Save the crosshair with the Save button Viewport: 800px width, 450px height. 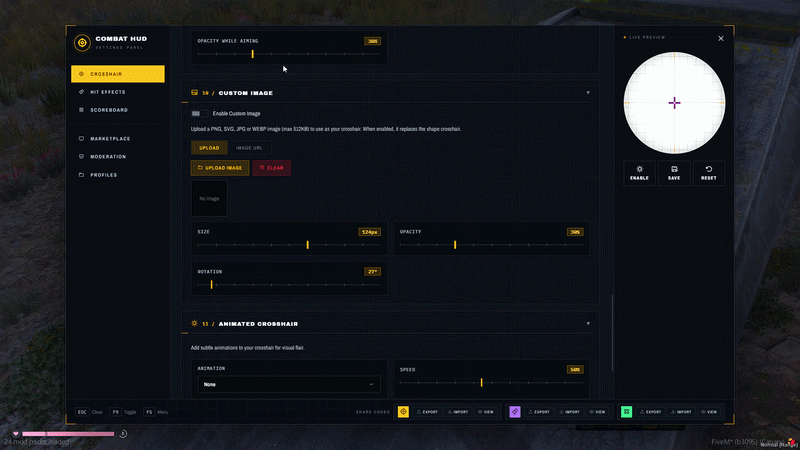coord(674,173)
